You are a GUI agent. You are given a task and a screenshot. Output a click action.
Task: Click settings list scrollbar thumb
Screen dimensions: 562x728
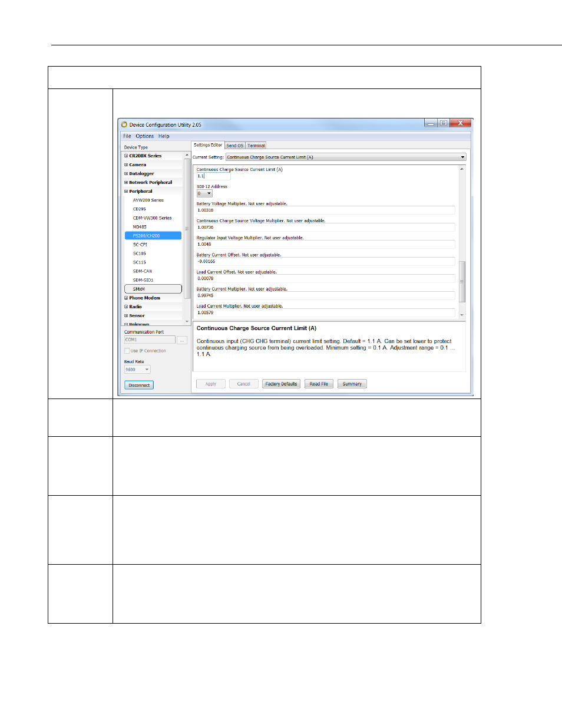tap(462, 281)
